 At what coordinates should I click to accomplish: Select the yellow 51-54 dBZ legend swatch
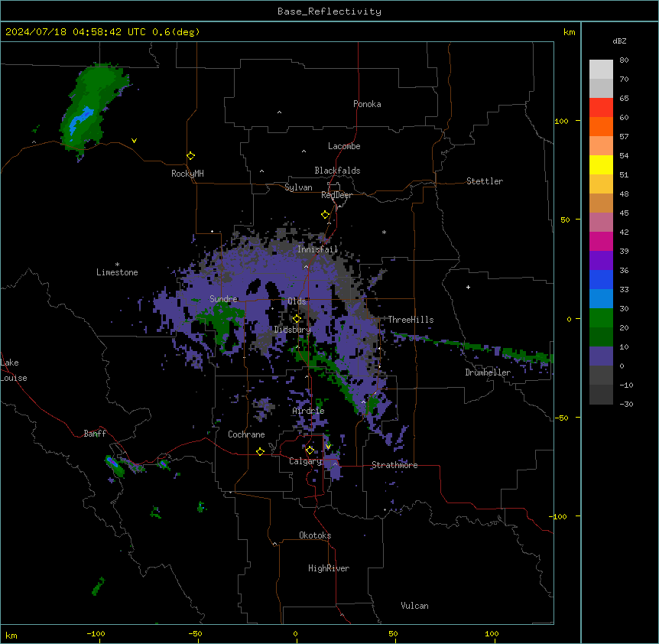point(601,164)
